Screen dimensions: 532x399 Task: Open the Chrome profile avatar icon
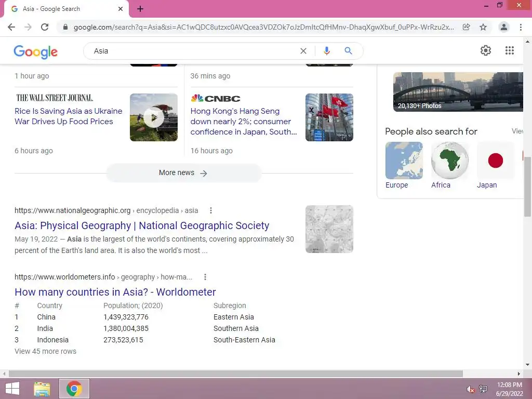coord(504,27)
